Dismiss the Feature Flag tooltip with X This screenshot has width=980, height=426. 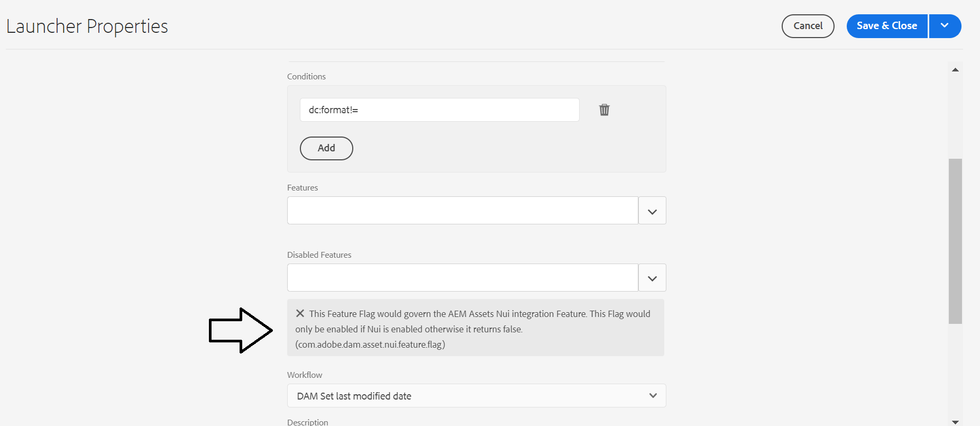point(300,313)
